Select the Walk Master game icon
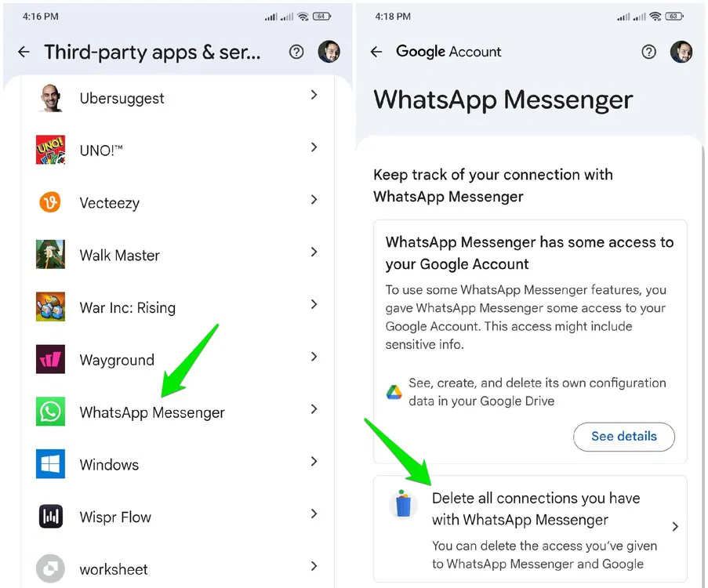The image size is (708, 588). (x=50, y=255)
